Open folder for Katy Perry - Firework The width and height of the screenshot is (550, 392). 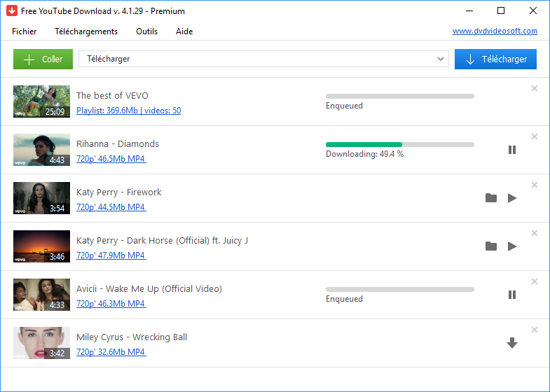[491, 198]
